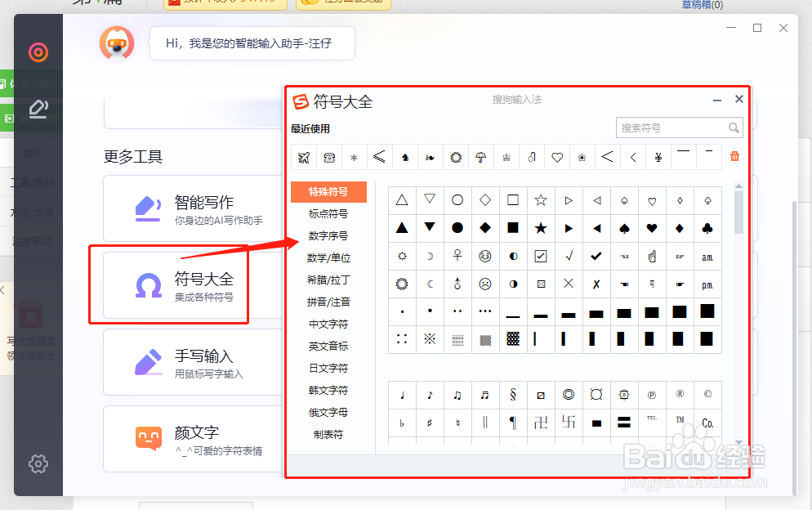Viewport: 812px width, 510px height.
Task: Insert the frowning face symbol
Action: point(485,284)
